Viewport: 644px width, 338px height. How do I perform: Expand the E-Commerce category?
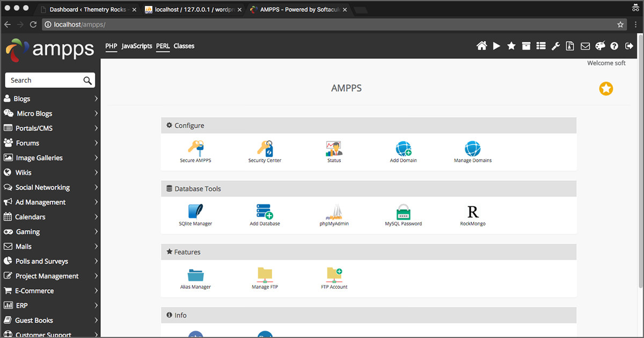(x=50, y=291)
